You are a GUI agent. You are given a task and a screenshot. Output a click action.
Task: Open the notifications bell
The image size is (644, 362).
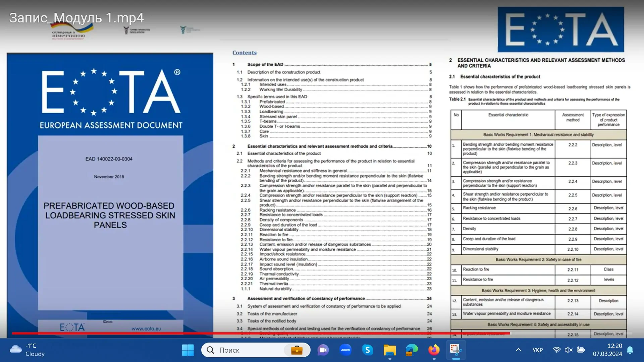(x=630, y=350)
